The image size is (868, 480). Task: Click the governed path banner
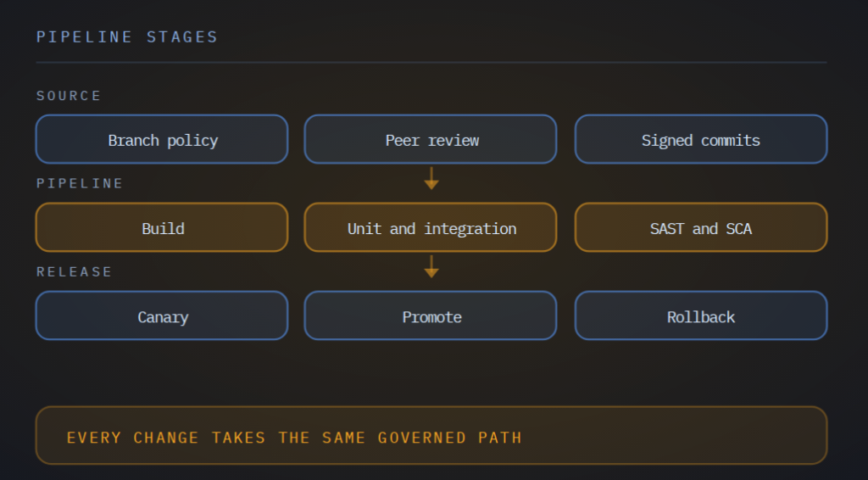[x=431, y=435]
